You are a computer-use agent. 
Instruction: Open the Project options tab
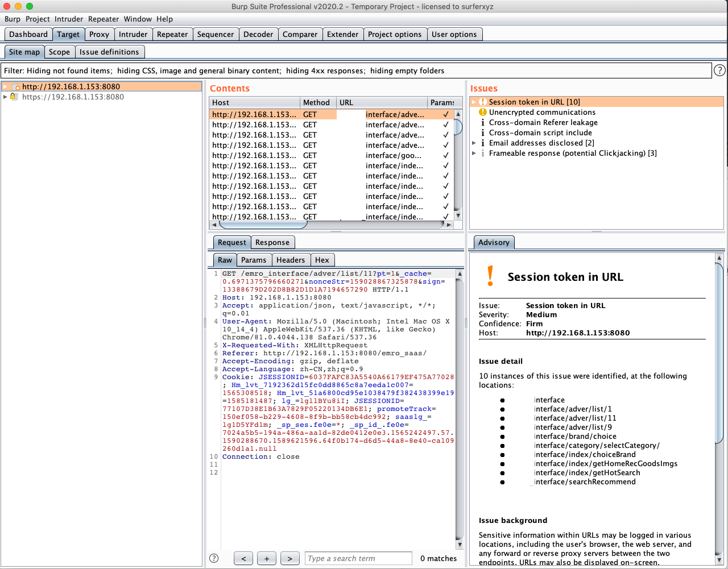(x=395, y=34)
